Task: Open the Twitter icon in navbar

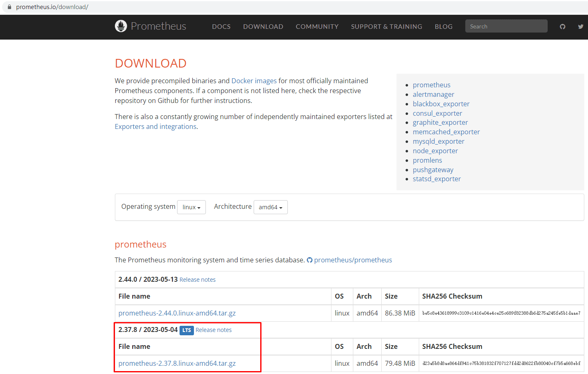Action: click(581, 26)
